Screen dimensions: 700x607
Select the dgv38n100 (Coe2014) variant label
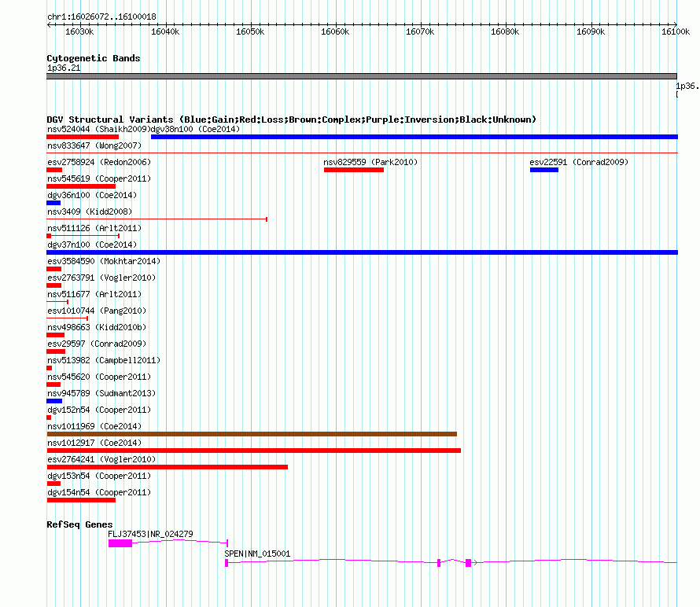(x=195, y=129)
